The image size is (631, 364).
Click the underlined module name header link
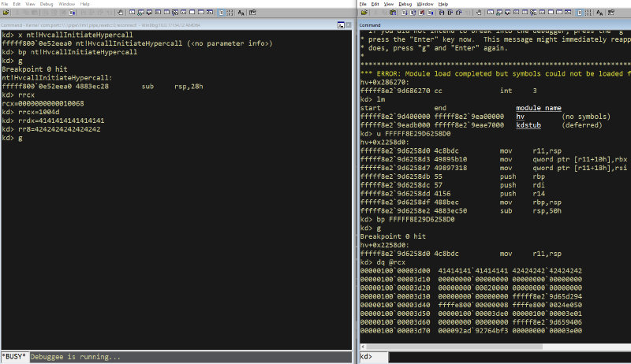539,108
